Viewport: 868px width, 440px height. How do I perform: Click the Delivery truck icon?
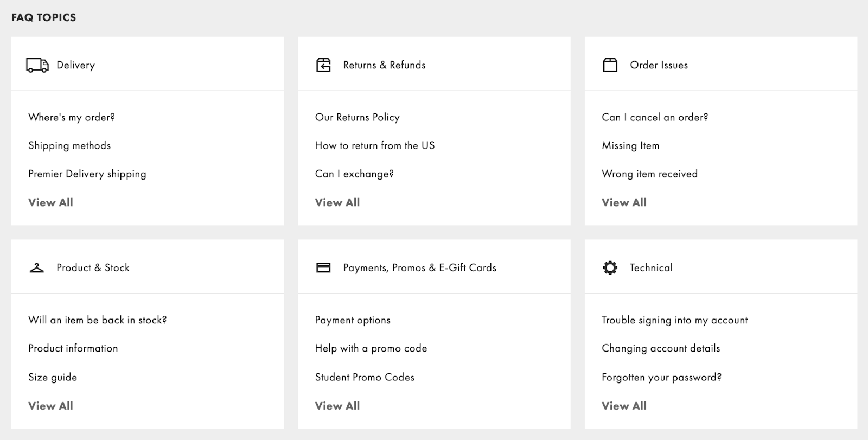pos(37,65)
